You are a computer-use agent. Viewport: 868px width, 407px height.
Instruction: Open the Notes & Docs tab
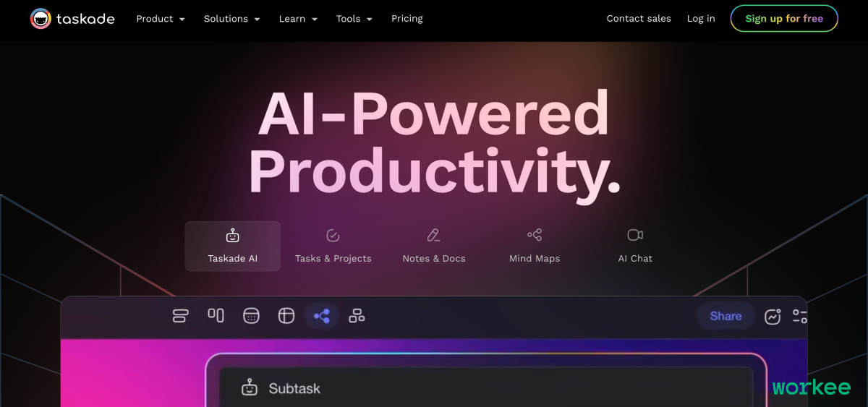pos(434,247)
